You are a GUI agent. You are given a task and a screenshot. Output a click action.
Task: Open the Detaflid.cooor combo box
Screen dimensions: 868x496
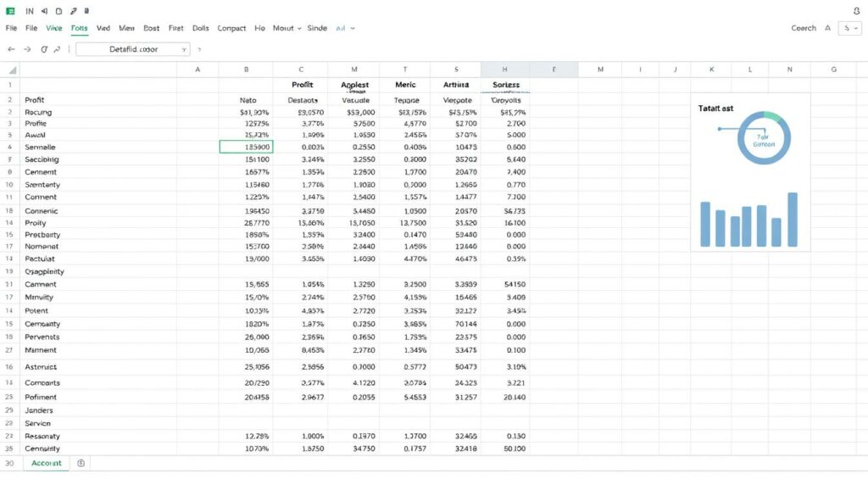133,49
